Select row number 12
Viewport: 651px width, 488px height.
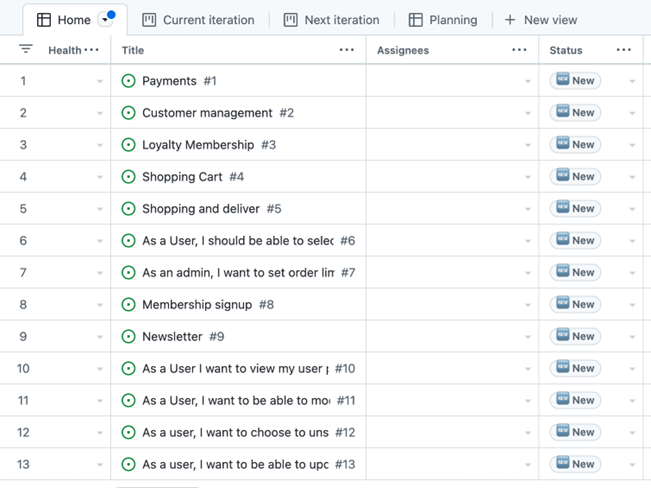[x=23, y=432]
